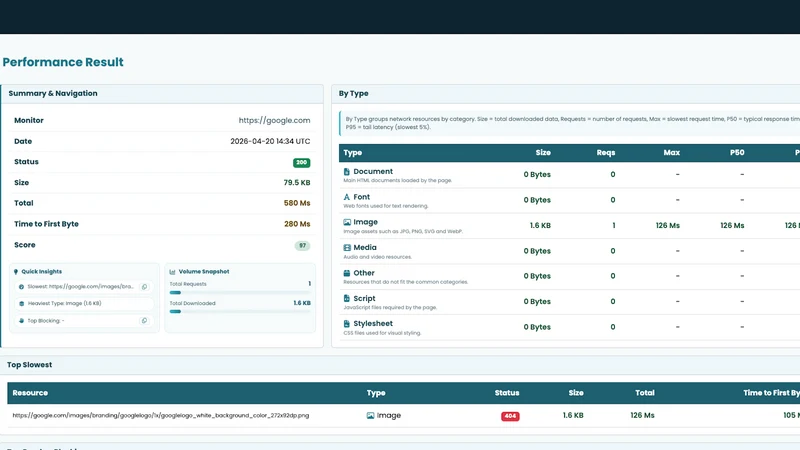Click Top Slowest row total 126 Ms
Image resolution: width=800 pixels, height=450 pixels.
pyautogui.click(x=642, y=415)
